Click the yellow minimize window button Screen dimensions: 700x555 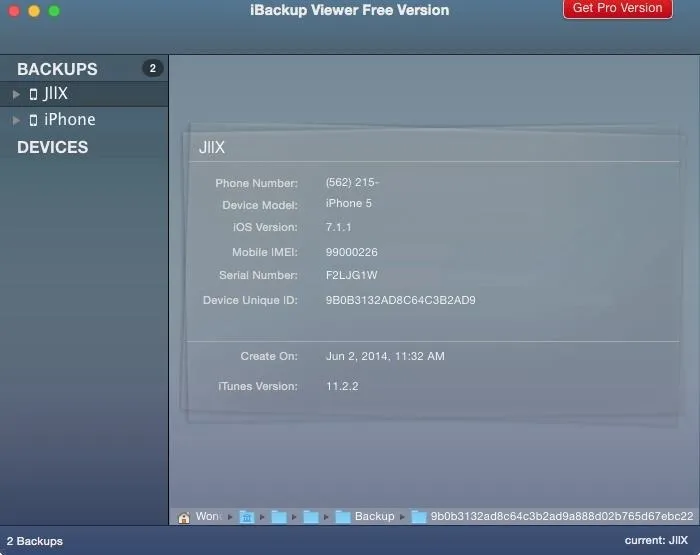(x=34, y=11)
